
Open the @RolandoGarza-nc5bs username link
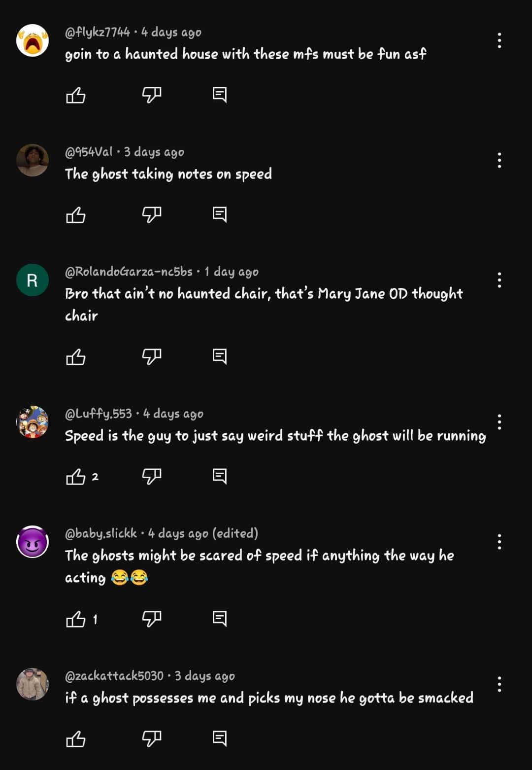pos(129,272)
